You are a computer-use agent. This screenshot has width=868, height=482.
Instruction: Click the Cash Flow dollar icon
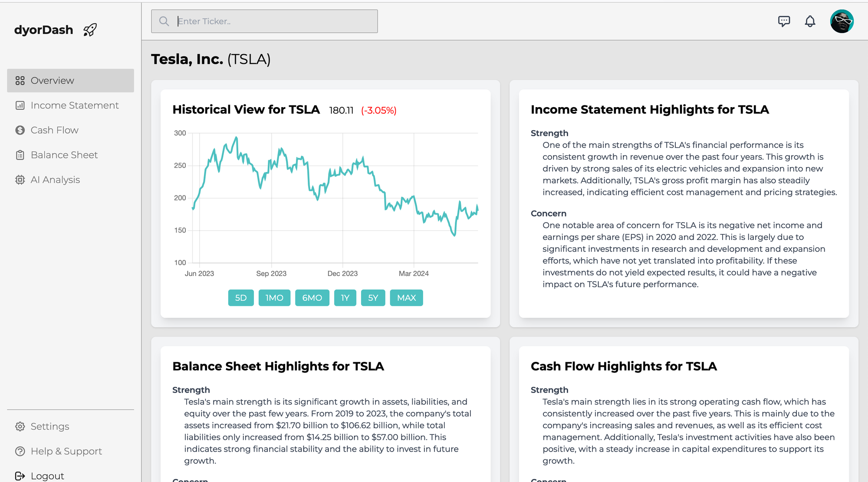coord(20,130)
